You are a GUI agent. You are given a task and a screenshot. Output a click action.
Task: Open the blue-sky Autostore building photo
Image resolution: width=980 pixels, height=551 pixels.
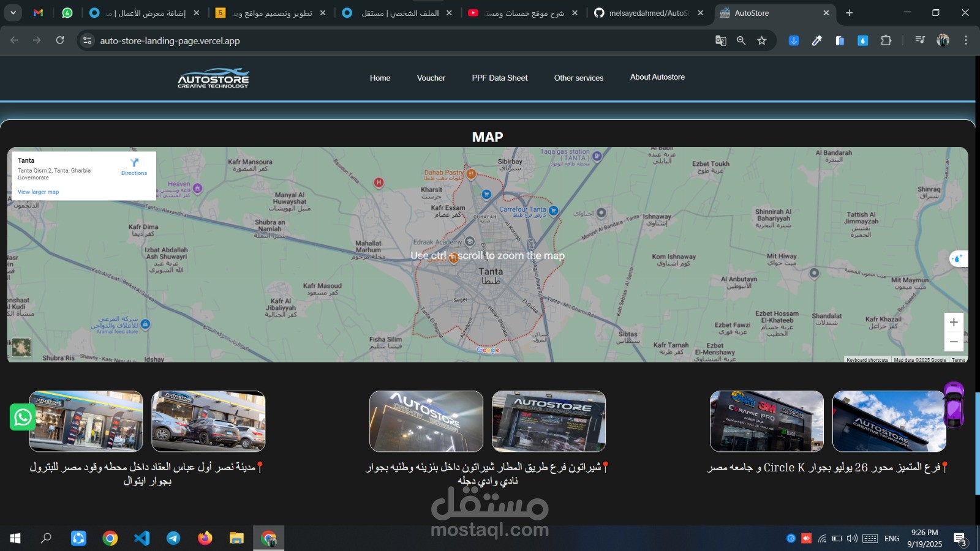point(889,421)
